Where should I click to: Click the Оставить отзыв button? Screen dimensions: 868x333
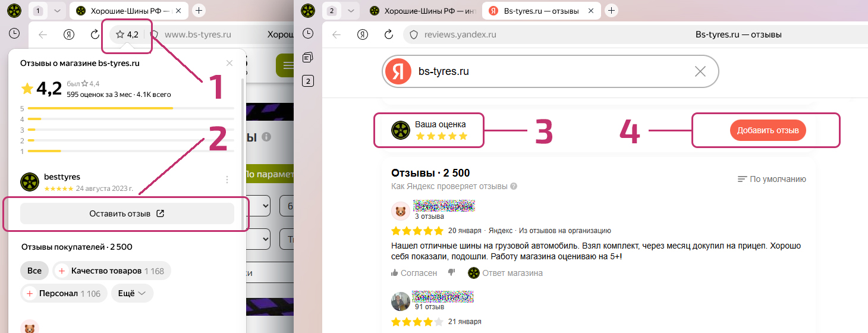click(x=127, y=213)
